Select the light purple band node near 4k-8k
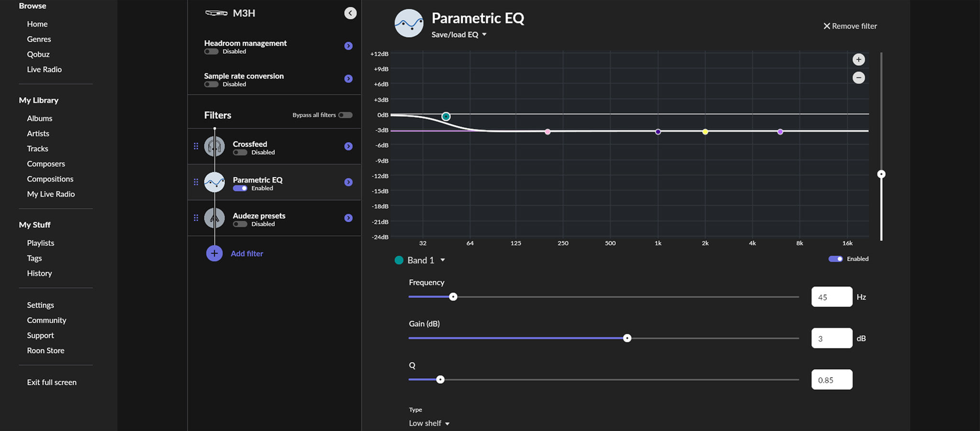Viewport: 980px width, 431px height. click(780, 132)
